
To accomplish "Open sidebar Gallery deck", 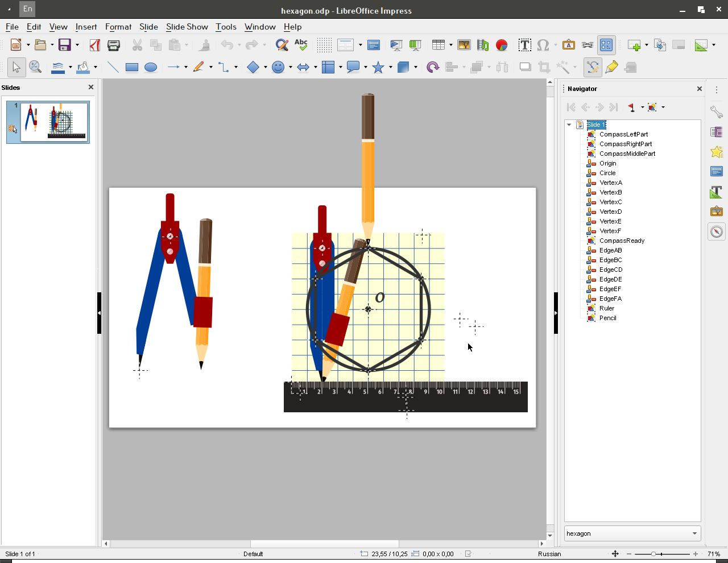I will coord(717,212).
